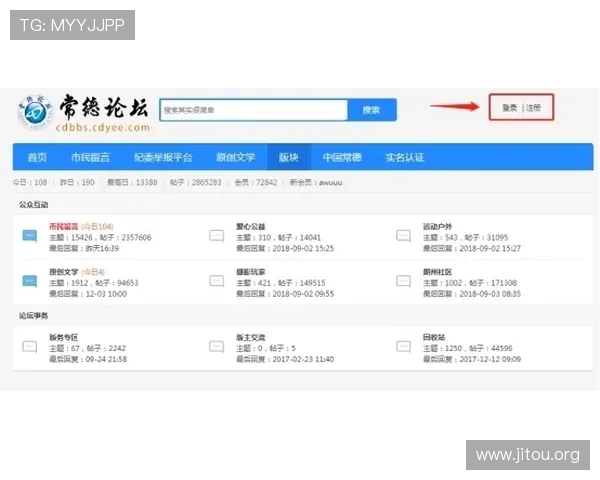The image size is (600, 480).
Task: Select 原创文学 in the blue nav bar
Action: point(235,157)
